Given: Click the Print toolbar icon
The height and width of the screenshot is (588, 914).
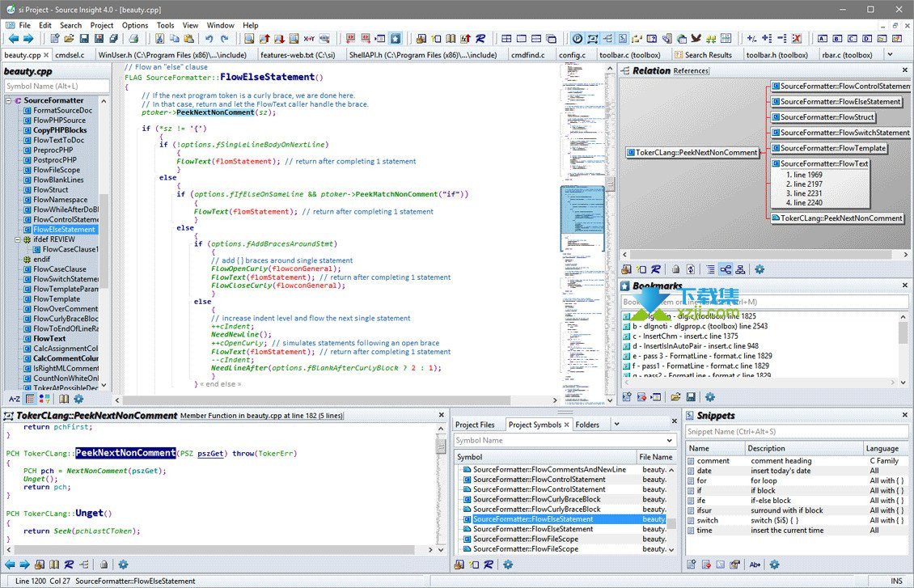Looking at the screenshot, I should [x=134, y=39].
